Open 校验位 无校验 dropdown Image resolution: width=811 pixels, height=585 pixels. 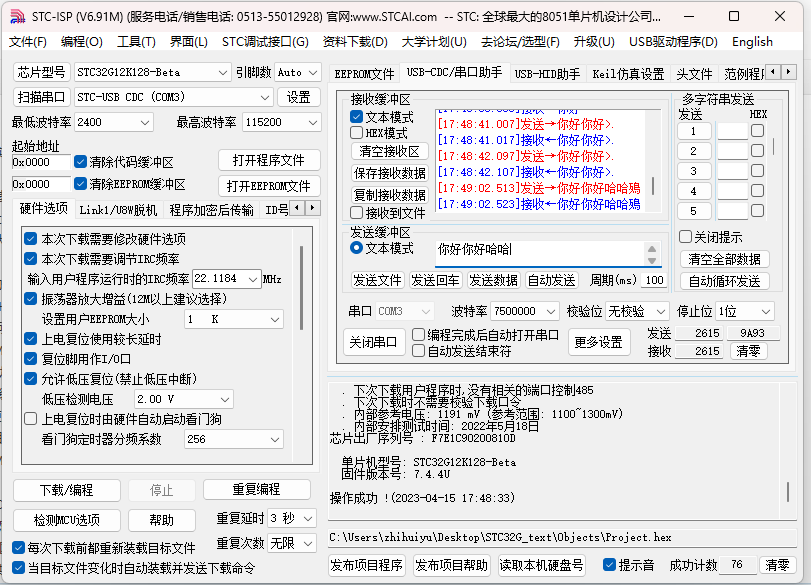638,311
